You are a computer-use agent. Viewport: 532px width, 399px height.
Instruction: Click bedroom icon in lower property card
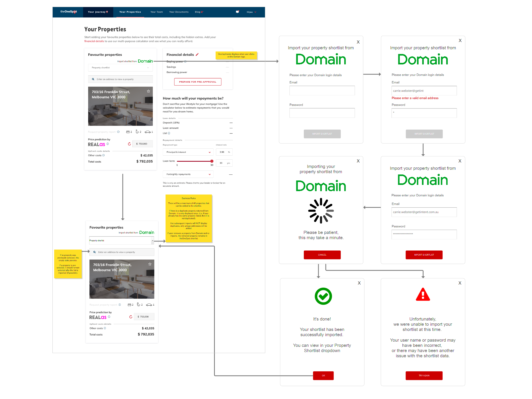pyautogui.click(x=129, y=305)
